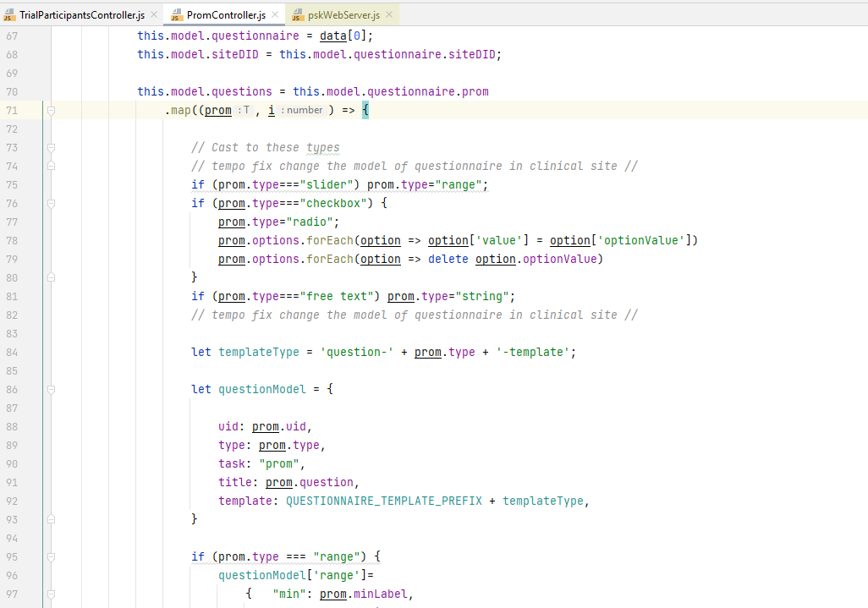Screen dimensions: 868x608
Task: Click the JS file icon of TrialParticipantsController.js
Action: pyautogui.click(x=9, y=15)
